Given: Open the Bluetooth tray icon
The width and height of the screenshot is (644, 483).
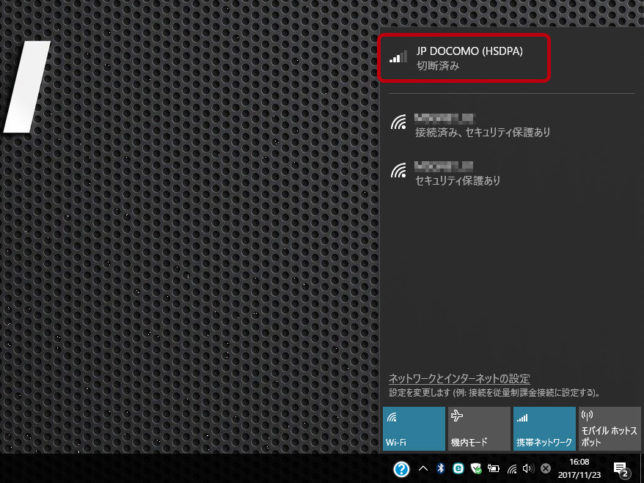Looking at the screenshot, I should point(441,469).
